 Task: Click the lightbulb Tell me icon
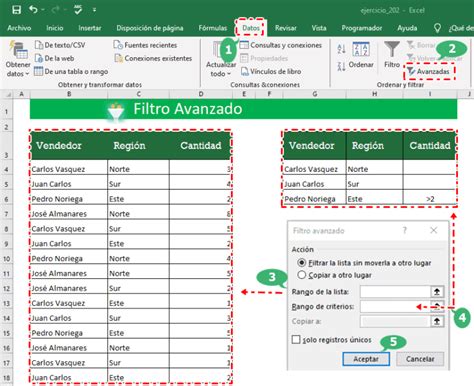pyautogui.click(x=437, y=28)
